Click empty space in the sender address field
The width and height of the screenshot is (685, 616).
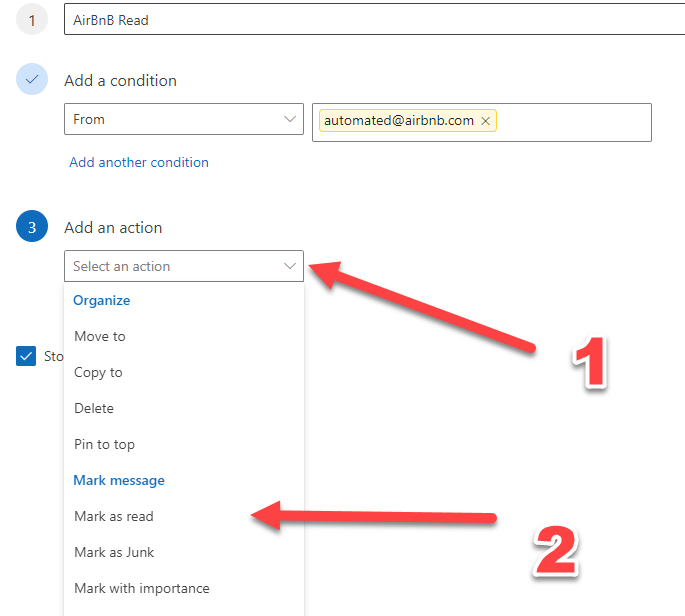coord(575,122)
